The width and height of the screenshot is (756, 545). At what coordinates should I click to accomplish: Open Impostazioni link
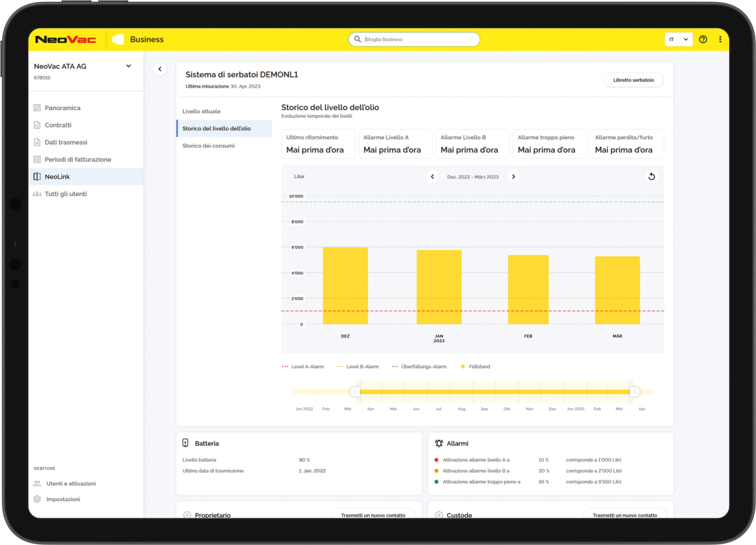[x=63, y=500]
